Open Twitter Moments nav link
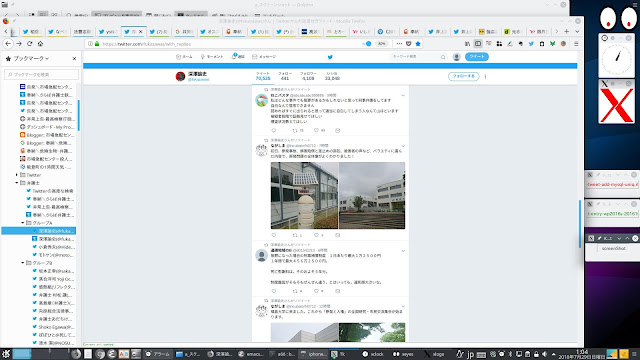This screenshot has width=640, height=360. [x=211, y=57]
